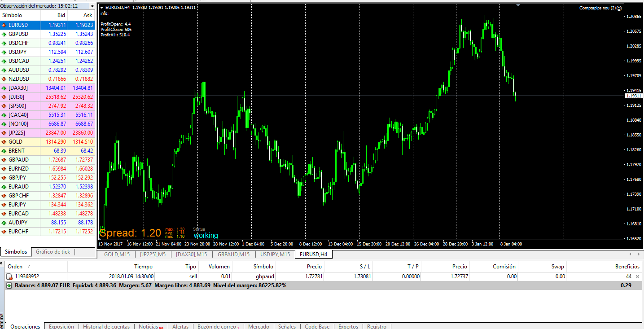Open the Mercado tab

[x=258, y=326]
